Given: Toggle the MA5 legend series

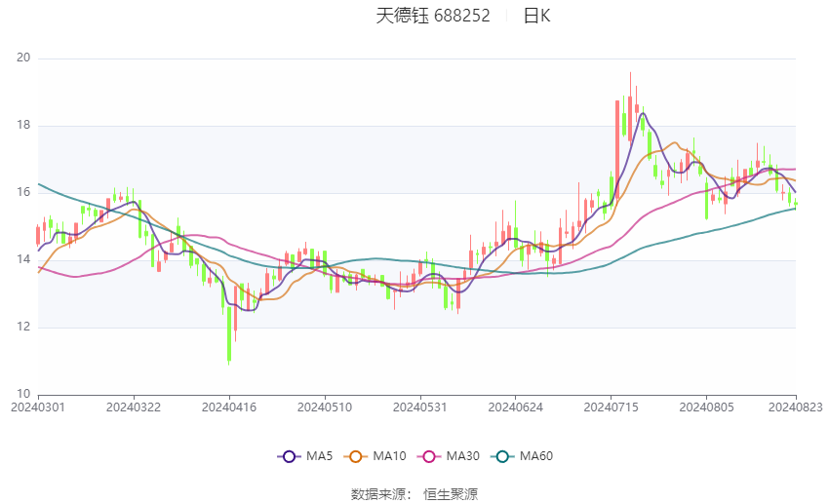Looking at the screenshot, I should coord(305,456).
